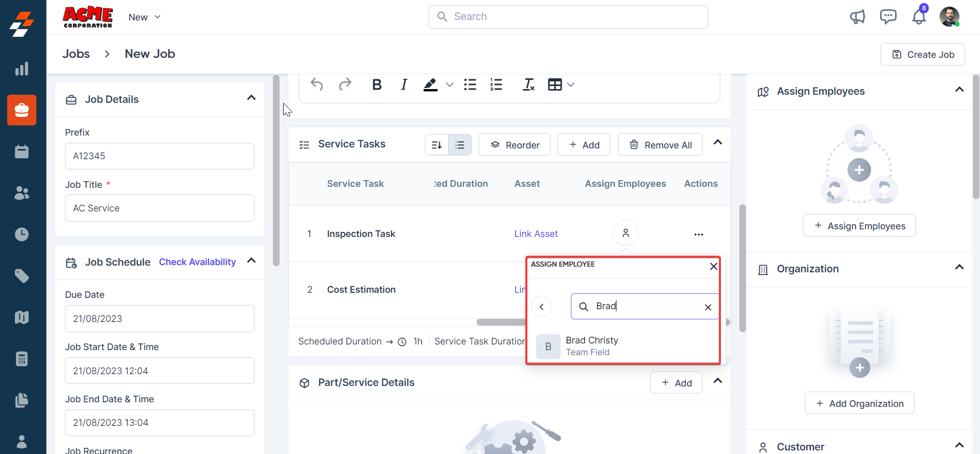Click the Bold formatting icon

click(377, 85)
